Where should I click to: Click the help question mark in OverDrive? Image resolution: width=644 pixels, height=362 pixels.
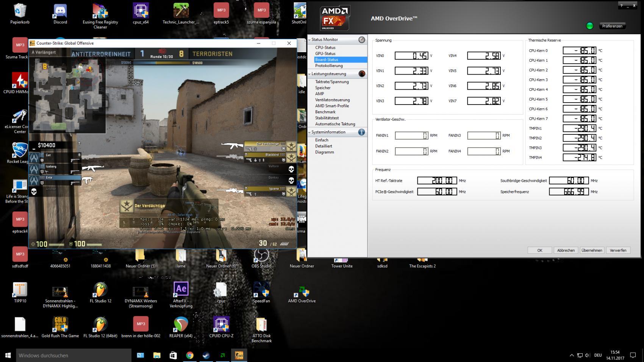click(x=622, y=6)
